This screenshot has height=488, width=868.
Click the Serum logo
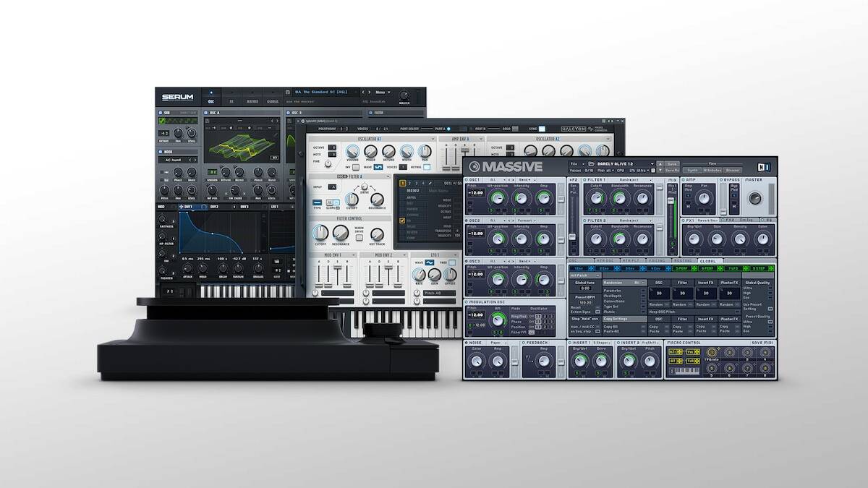[x=177, y=97]
